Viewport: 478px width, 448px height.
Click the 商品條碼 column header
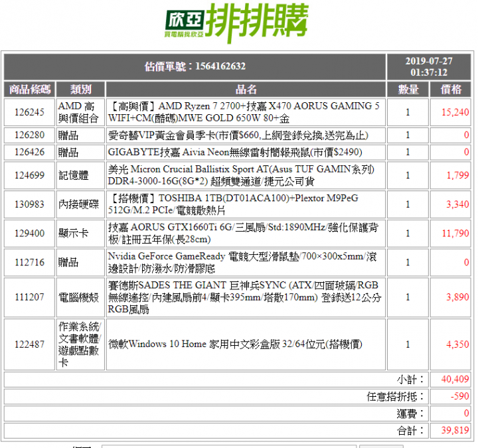[x=30, y=90]
